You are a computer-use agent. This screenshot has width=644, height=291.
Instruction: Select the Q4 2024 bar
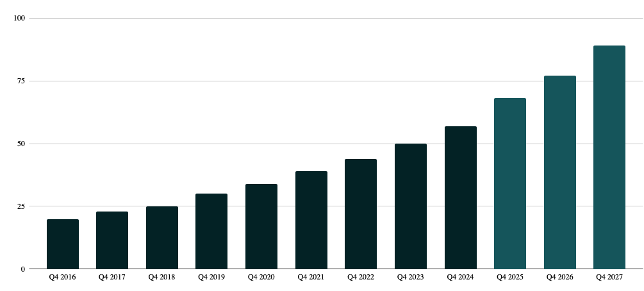(460, 197)
